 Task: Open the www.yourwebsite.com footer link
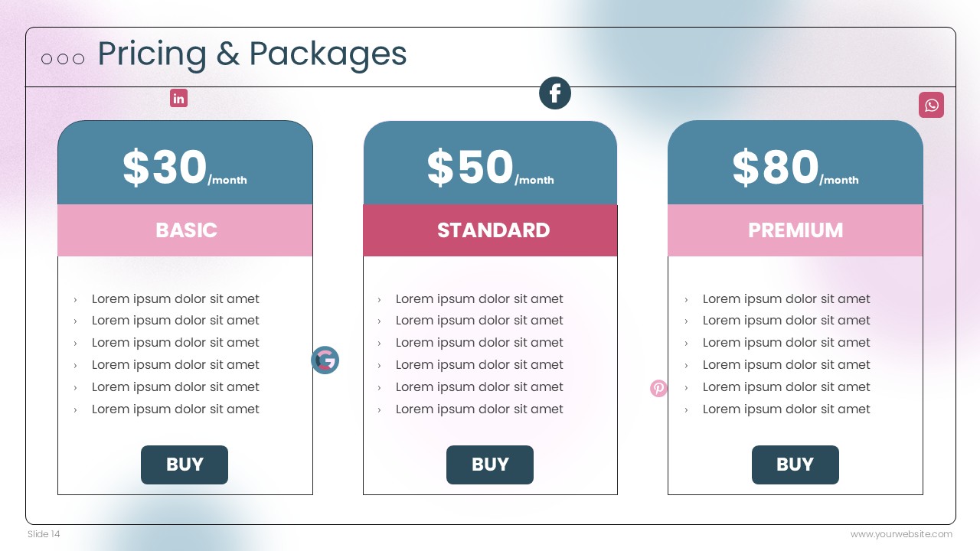tap(901, 534)
